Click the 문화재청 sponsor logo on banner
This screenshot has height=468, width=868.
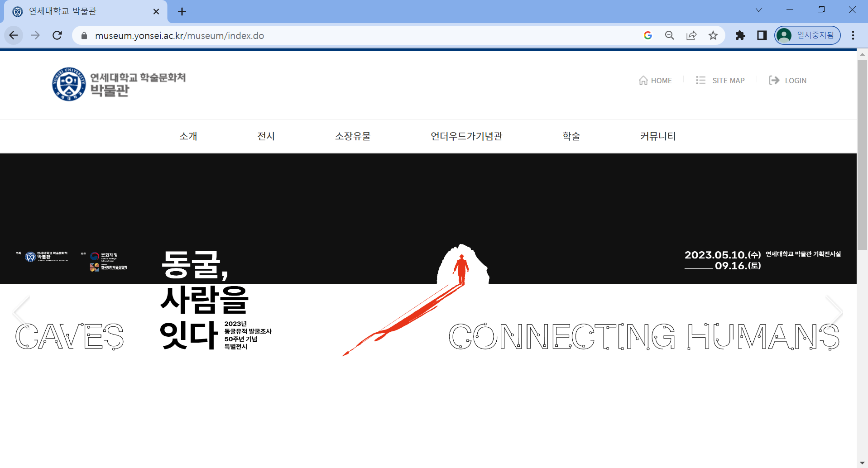(104, 257)
